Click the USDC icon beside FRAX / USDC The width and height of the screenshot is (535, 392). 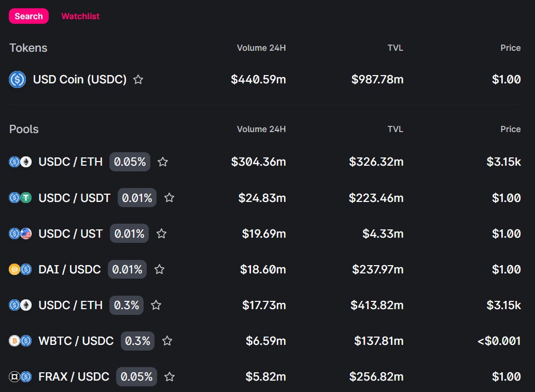coord(25,376)
